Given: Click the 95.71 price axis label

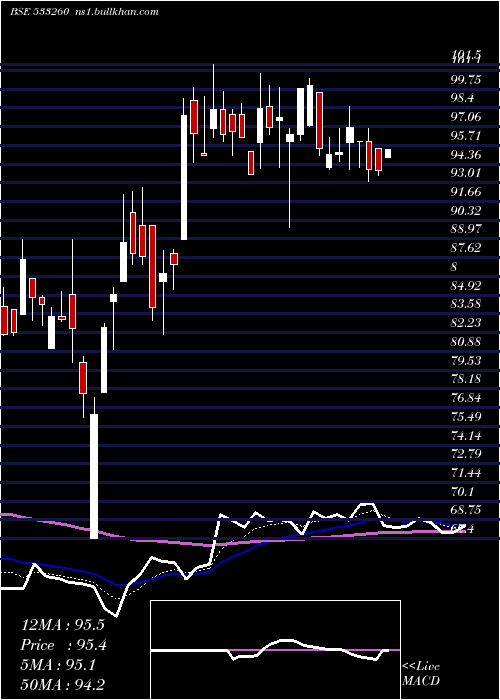Looking at the screenshot, I should (x=466, y=136).
